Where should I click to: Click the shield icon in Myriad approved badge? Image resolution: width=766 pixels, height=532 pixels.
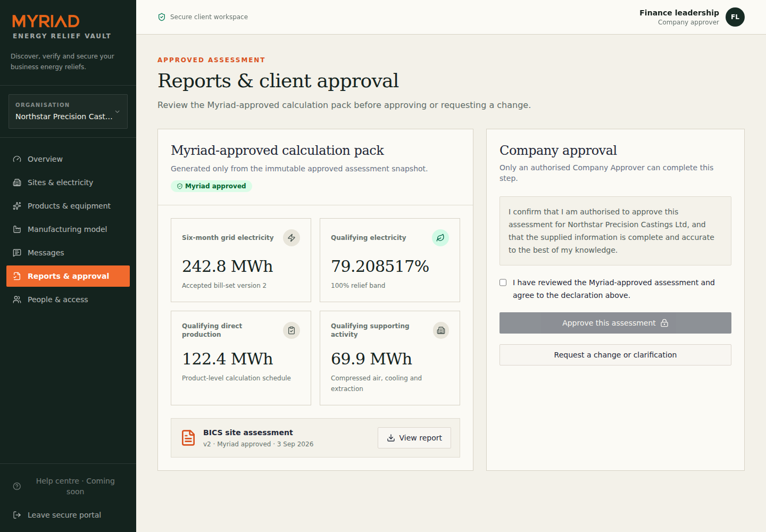click(x=180, y=186)
